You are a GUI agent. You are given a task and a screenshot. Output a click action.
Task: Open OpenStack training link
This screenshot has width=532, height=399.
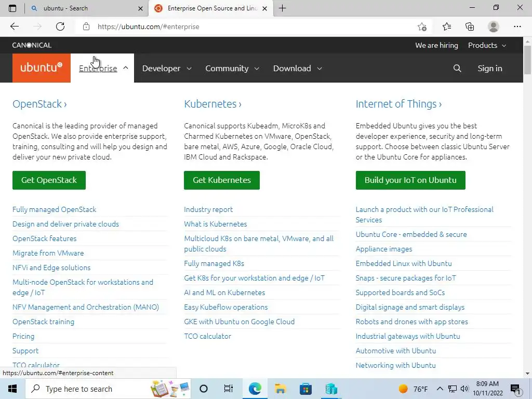point(44,322)
